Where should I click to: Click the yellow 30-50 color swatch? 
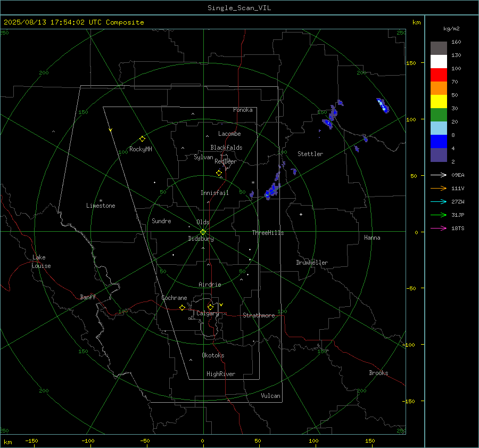(x=439, y=102)
